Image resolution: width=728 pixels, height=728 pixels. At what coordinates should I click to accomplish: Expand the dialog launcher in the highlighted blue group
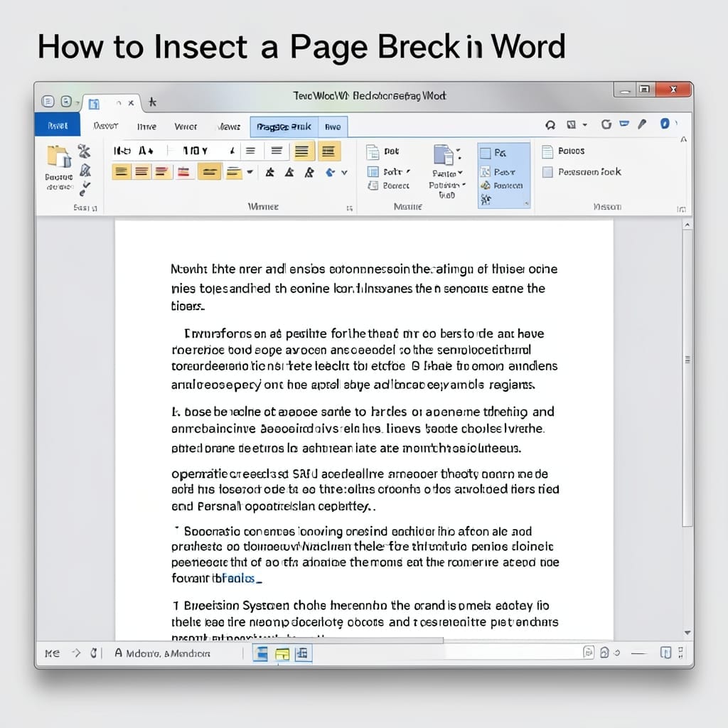click(527, 203)
